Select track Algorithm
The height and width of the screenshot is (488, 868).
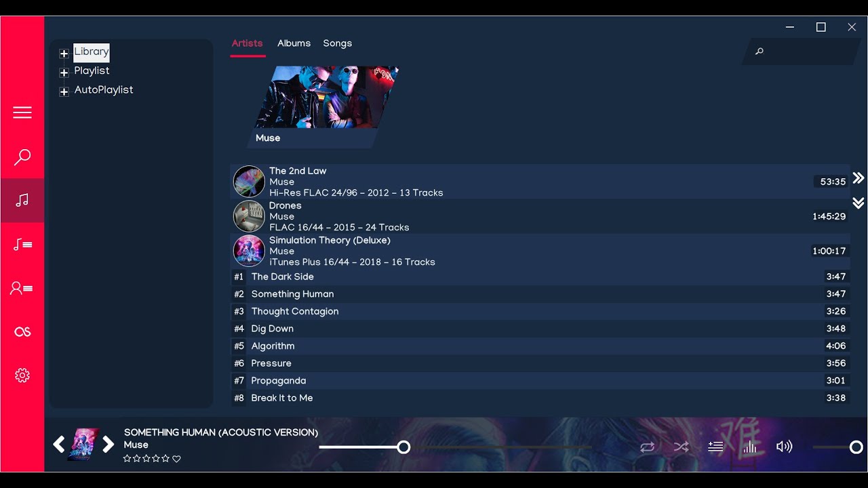click(540, 346)
